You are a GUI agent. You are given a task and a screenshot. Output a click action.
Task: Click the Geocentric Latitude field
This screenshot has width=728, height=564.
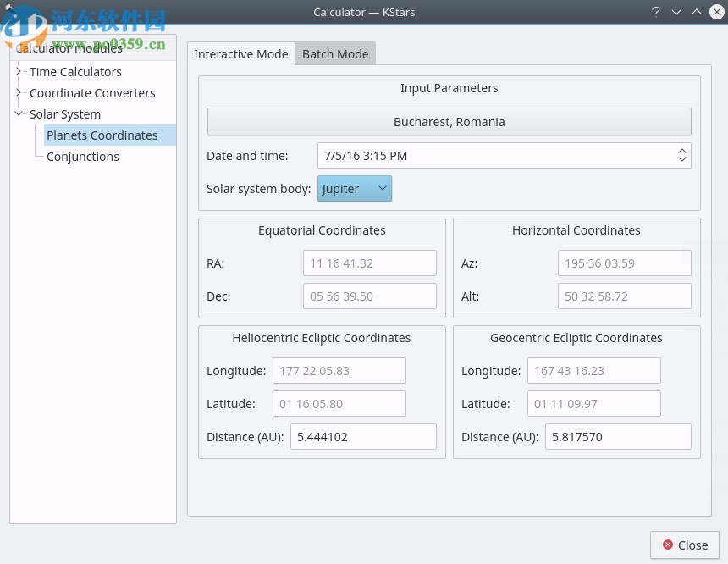[x=593, y=403]
